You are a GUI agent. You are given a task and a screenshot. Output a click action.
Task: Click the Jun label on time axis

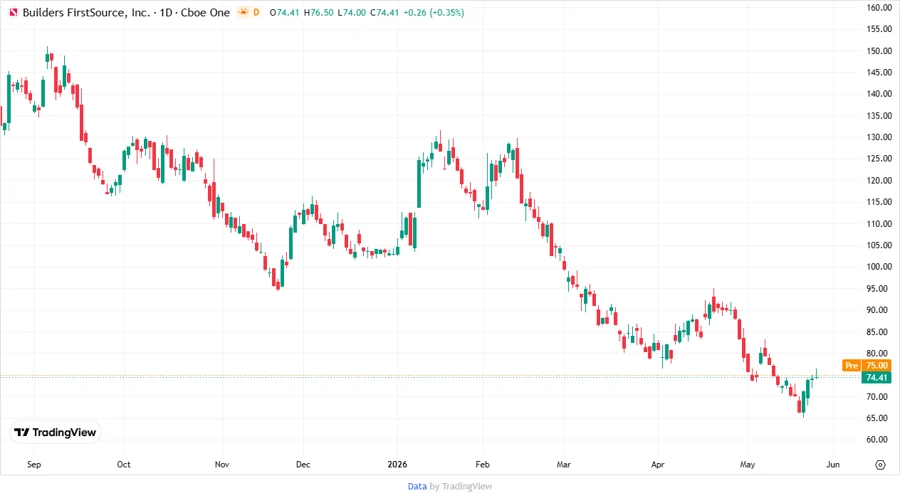point(833,464)
